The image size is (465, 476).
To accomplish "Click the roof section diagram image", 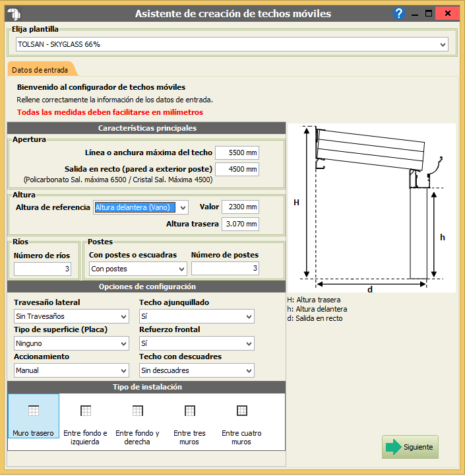I will pyautogui.click(x=372, y=208).
